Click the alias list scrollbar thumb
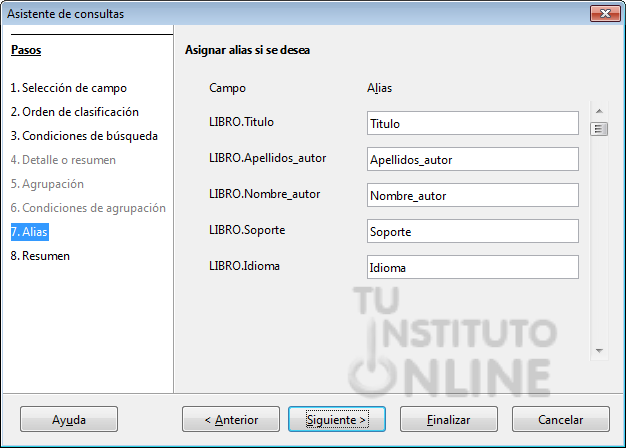This screenshot has height=448, width=626. click(599, 129)
